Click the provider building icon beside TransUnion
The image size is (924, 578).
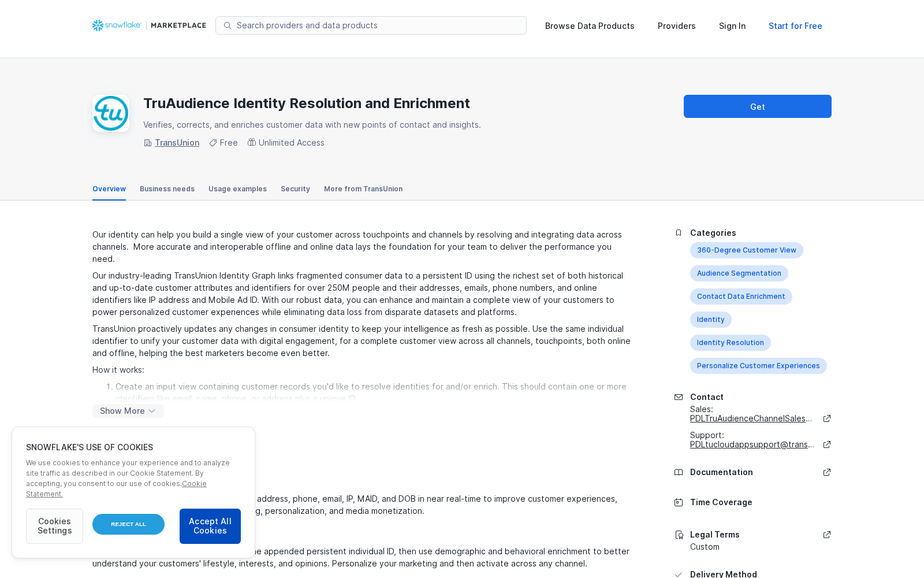pos(148,143)
